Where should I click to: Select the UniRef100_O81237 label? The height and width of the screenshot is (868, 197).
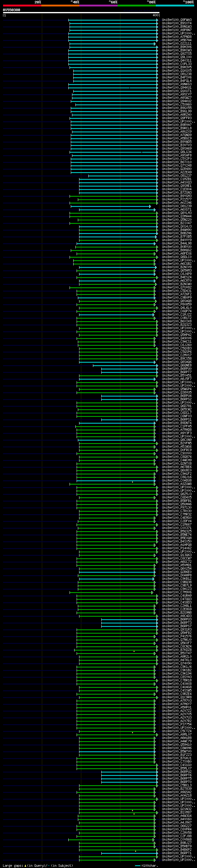tap(177, 176)
